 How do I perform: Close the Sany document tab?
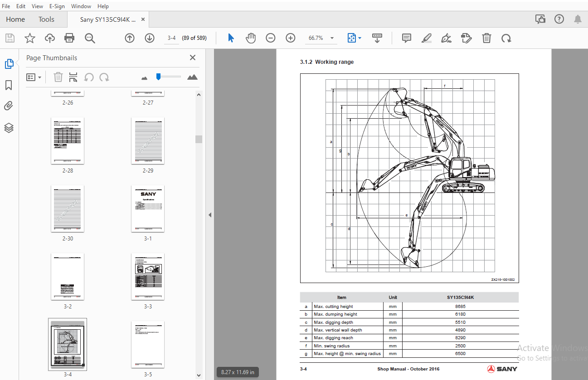143,19
